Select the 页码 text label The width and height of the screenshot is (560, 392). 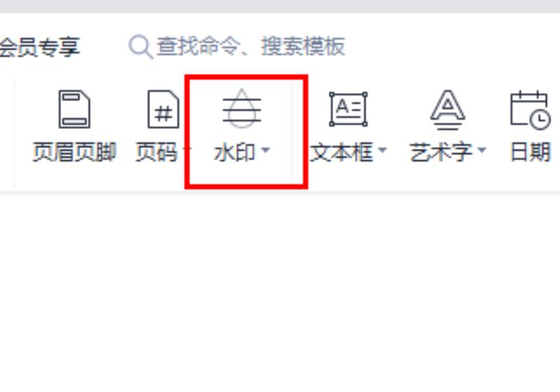(x=156, y=152)
